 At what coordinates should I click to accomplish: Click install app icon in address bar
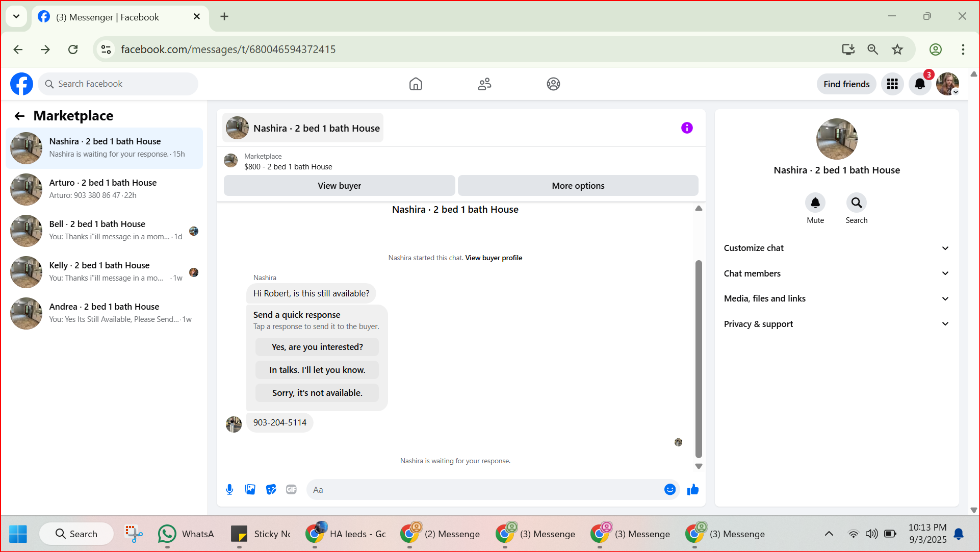(848, 49)
